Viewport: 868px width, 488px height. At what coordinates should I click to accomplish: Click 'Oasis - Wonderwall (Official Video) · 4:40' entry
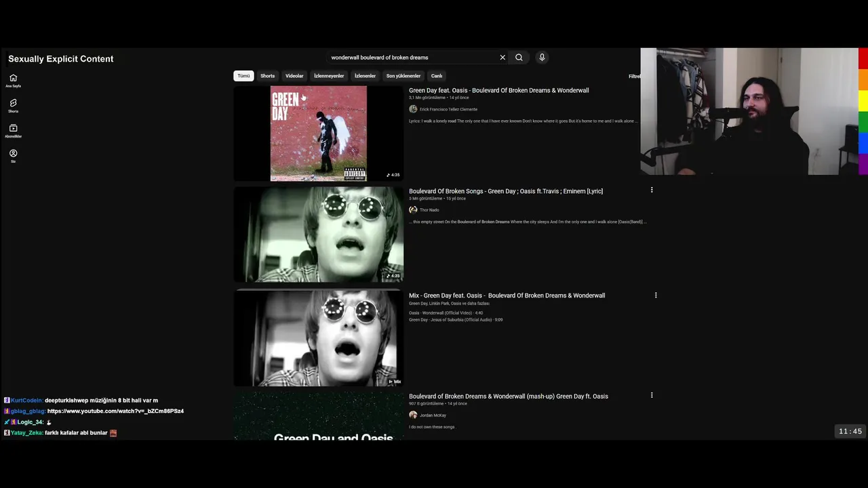coord(446,313)
